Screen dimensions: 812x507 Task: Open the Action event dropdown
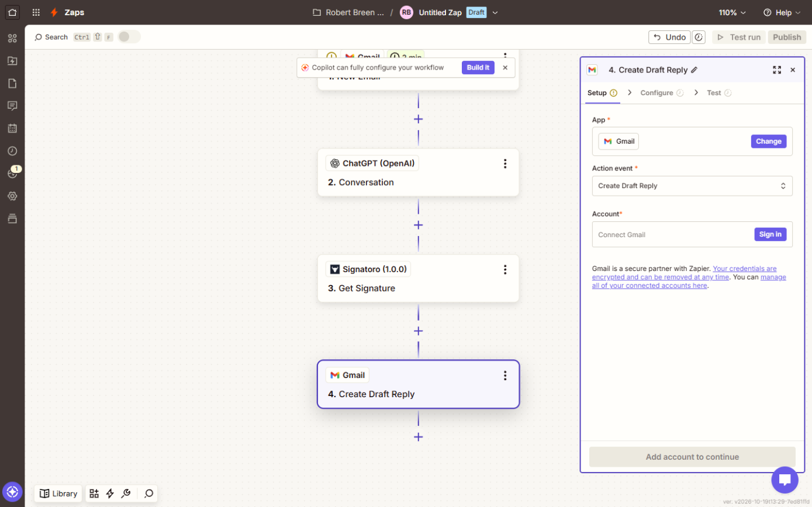pos(692,186)
